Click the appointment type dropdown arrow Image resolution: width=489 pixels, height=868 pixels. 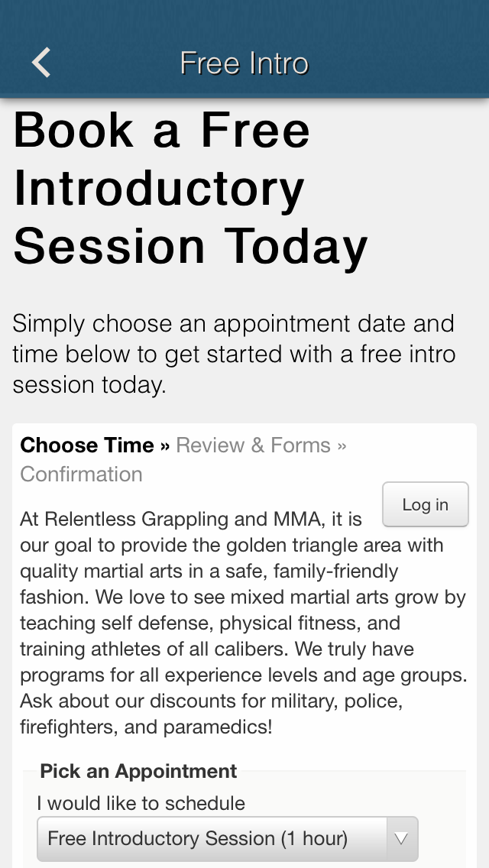click(401, 839)
